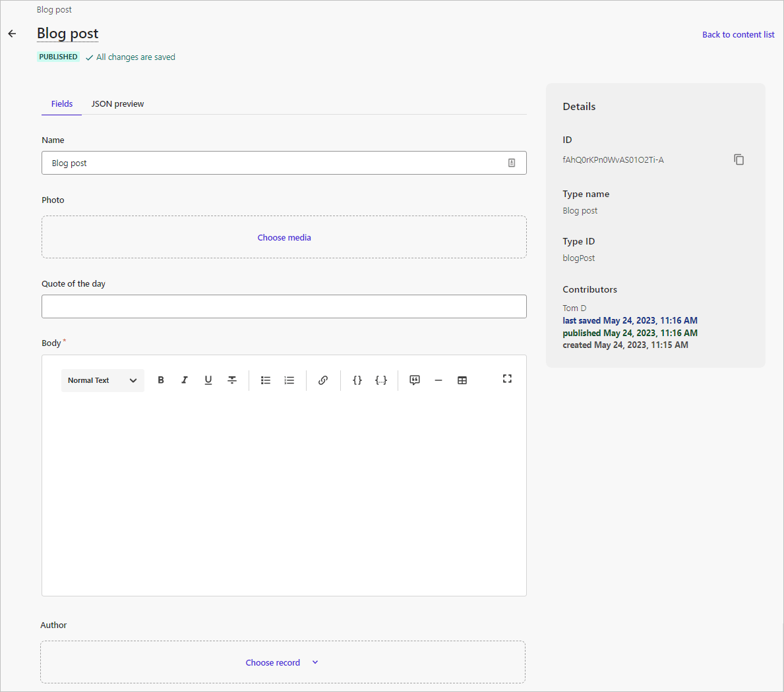Insert a hyperlink using the editor toolbar
784x692 pixels.
(322, 380)
